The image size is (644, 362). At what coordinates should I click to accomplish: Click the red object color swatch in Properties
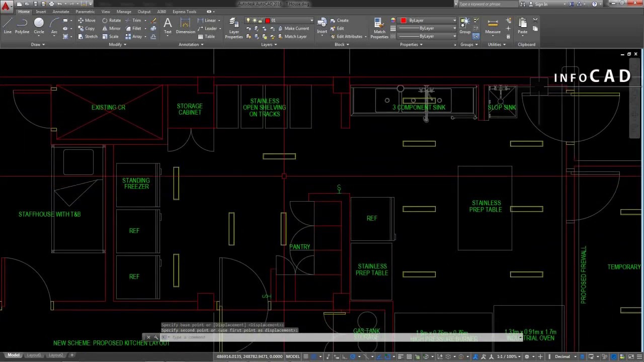click(x=404, y=21)
